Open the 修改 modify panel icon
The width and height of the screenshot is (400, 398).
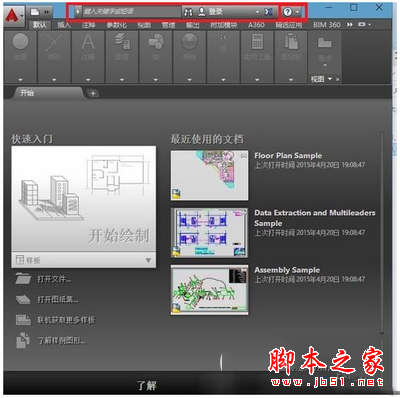tap(54, 42)
